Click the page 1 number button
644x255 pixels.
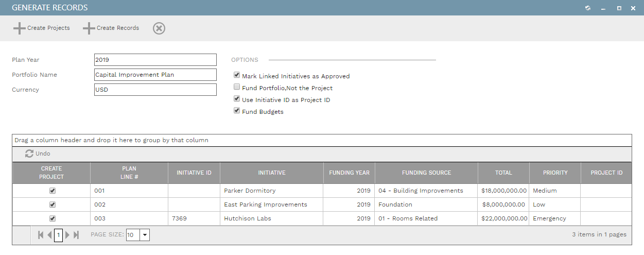click(59, 235)
